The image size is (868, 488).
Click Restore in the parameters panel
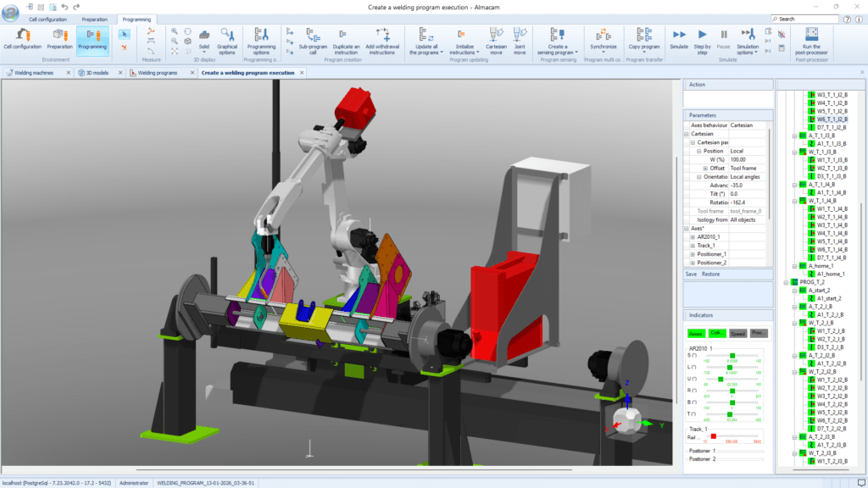point(711,274)
